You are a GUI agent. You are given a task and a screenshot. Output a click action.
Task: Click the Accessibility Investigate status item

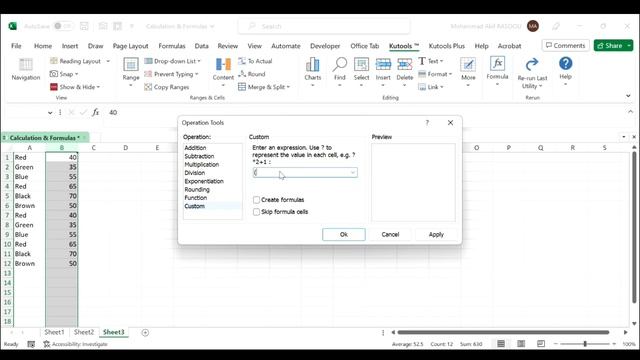click(76, 344)
